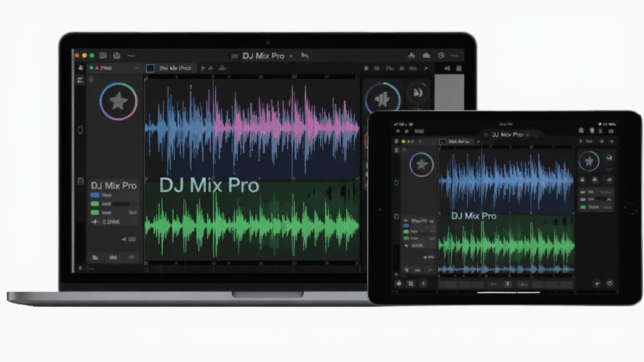Click yellow arrow icons beside the laptop tab
This screenshot has height=362, width=644.
point(206,68)
